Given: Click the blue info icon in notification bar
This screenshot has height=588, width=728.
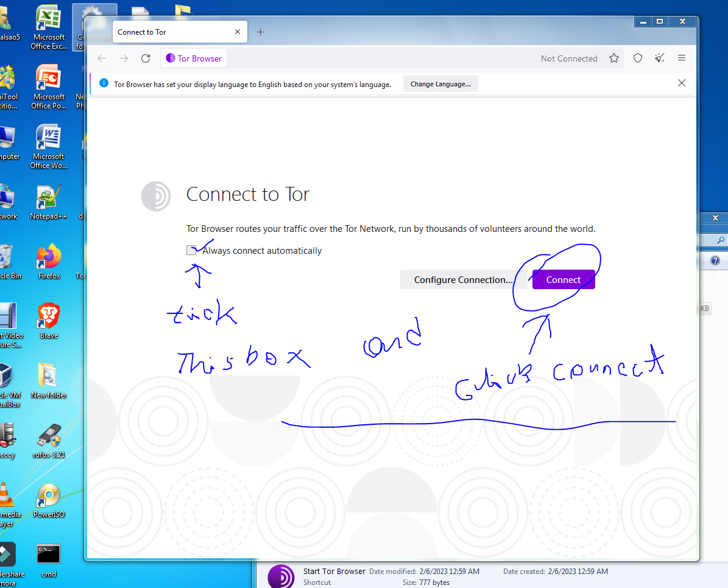Looking at the screenshot, I should tap(104, 83).
